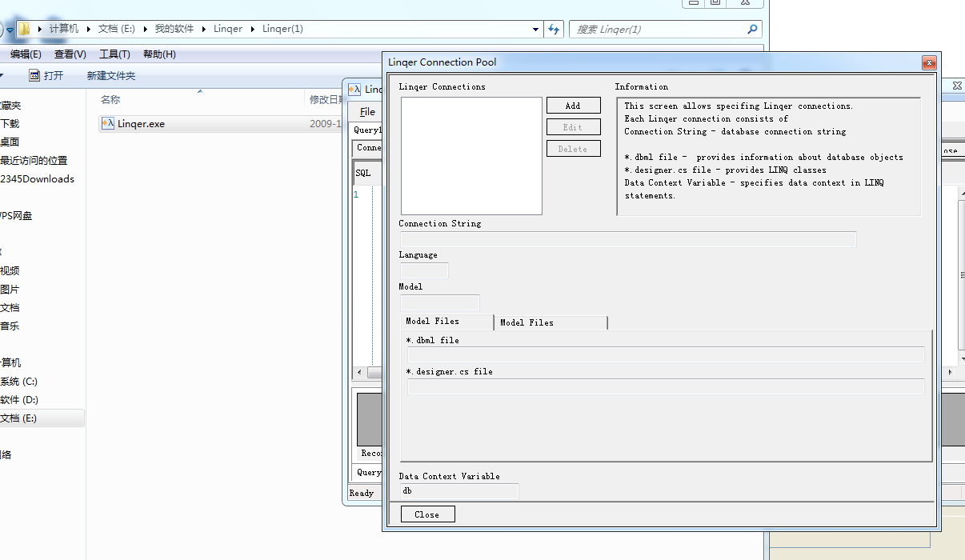
Task: Click the 打开 label in Explorer toolbar
Action: 54,76
